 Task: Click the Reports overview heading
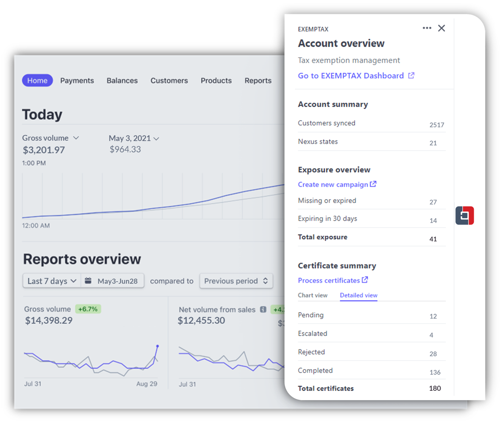click(82, 259)
